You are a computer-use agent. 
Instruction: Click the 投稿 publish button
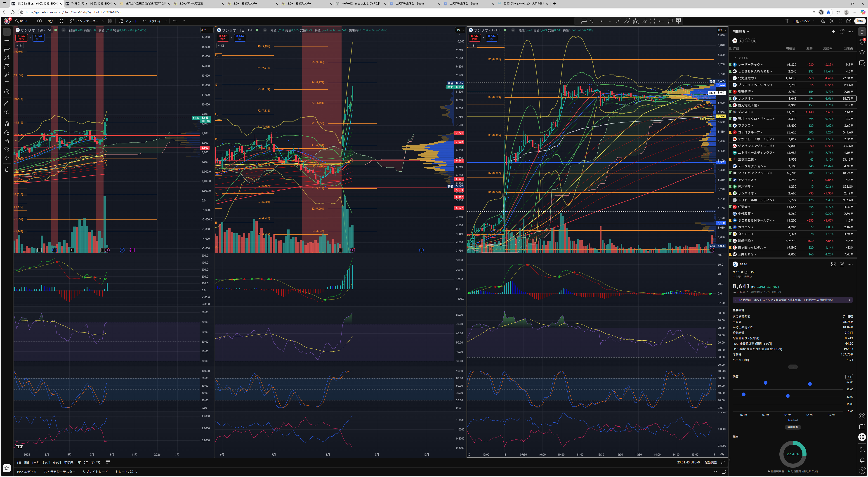tap(860, 21)
